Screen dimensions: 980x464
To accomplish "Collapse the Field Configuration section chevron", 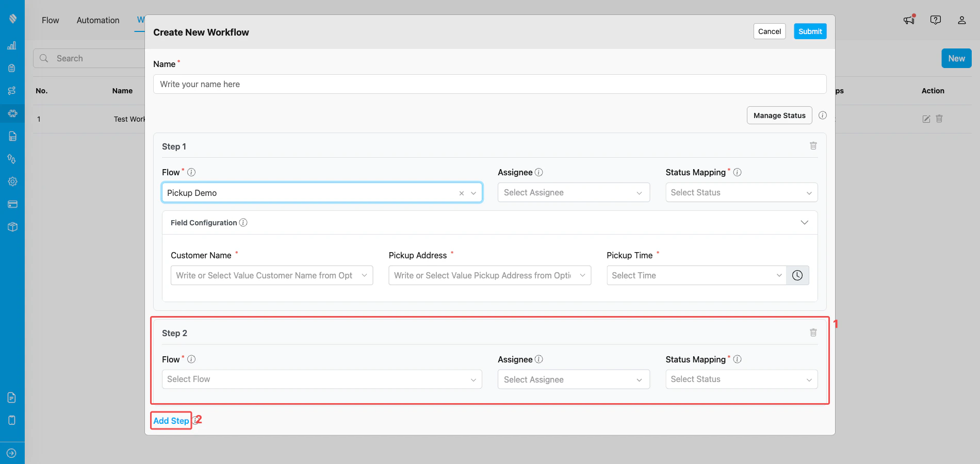I will [805, 222].
